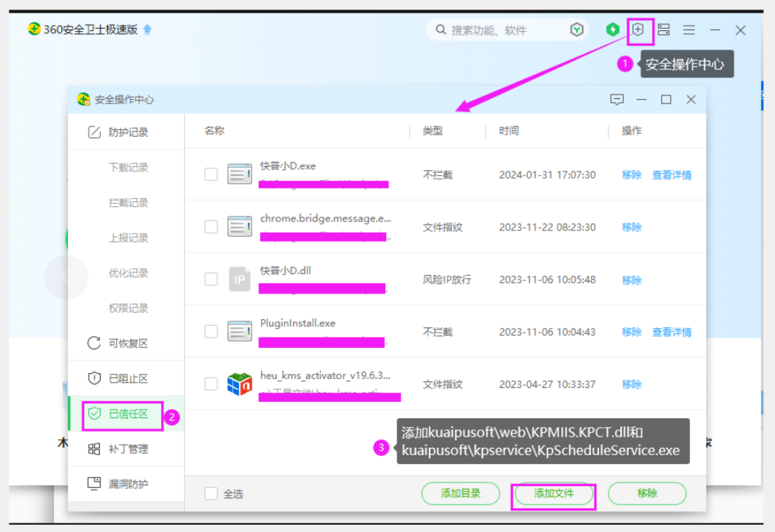Click 查看详情 link for 快普小D.exe
Image resolution: width=775 pixels, height=532 pixels.
click(671, 175)
